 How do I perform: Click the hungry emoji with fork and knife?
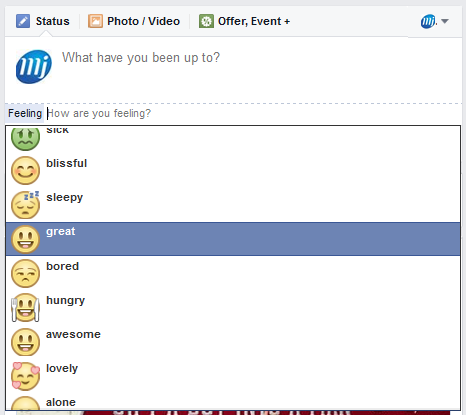click(25, 307)
